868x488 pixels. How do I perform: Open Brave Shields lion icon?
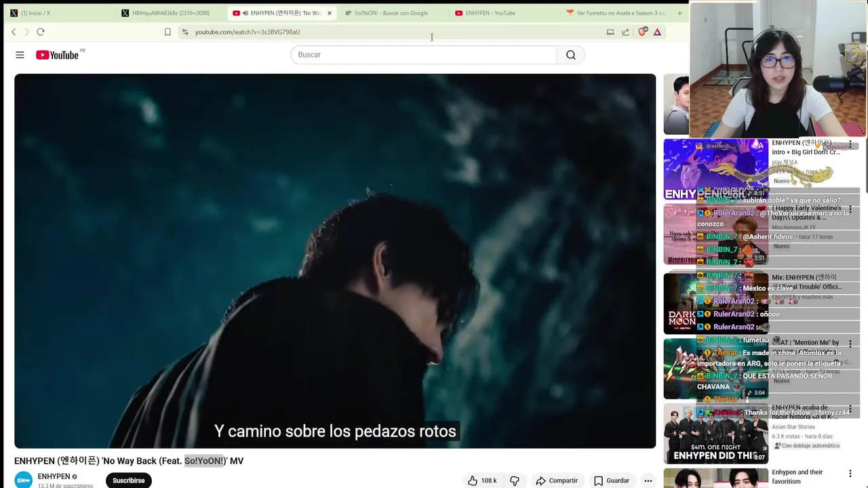coord(642,32)
